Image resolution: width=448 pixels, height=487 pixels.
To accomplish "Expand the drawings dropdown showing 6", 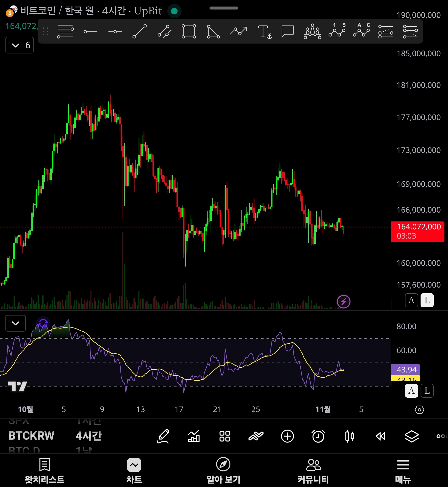I will click(19, 45).
